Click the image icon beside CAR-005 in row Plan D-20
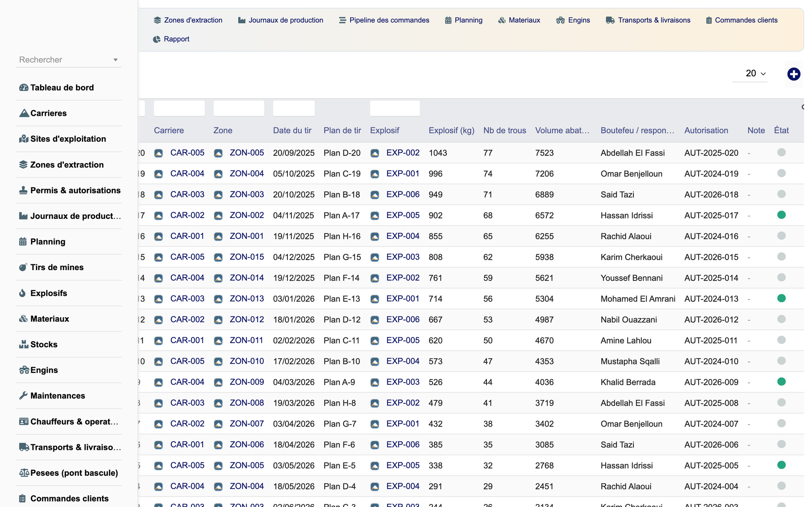The image size is (812, 507). tap(159, 153)
